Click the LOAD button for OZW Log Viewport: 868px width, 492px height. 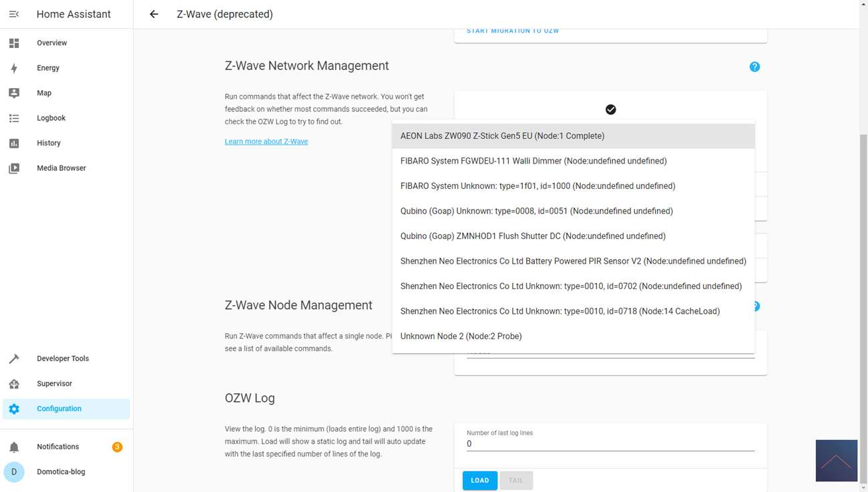(x=479, y=480)
